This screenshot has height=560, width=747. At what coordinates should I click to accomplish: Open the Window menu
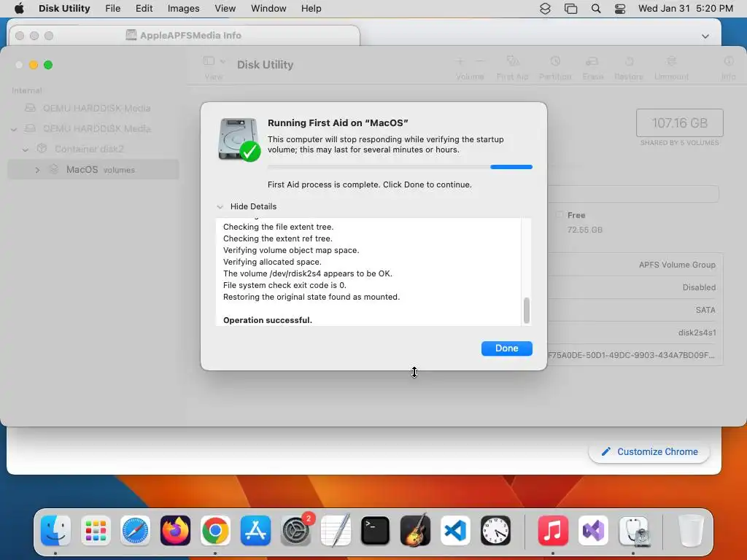point(268,9)
